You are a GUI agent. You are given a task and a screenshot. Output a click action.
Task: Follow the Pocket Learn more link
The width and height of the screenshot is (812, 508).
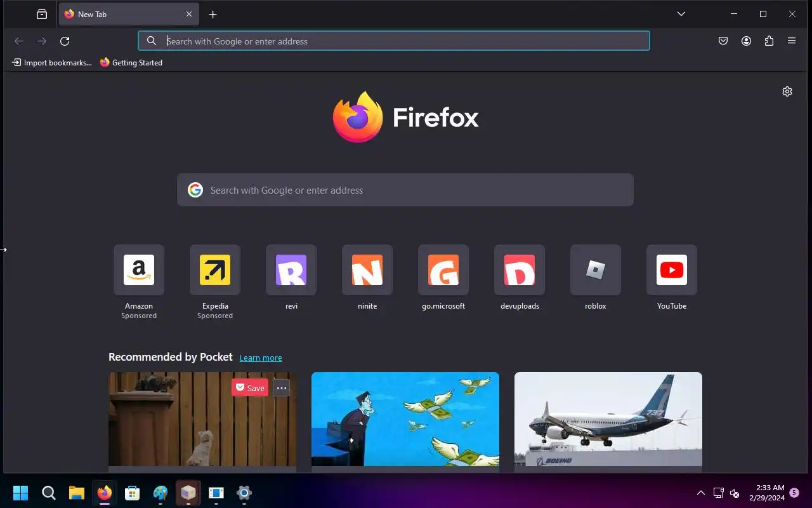(261, 358)
